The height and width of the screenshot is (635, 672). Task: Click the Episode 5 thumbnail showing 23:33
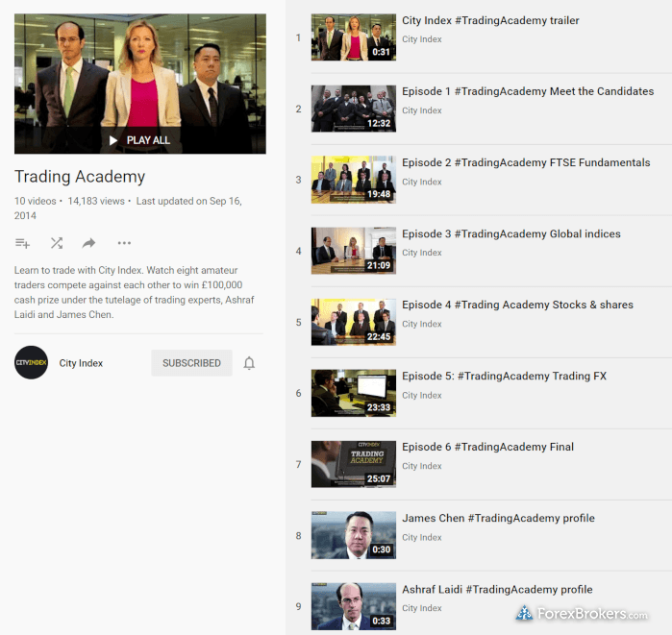pyautogui.click(x=354, y=393)
